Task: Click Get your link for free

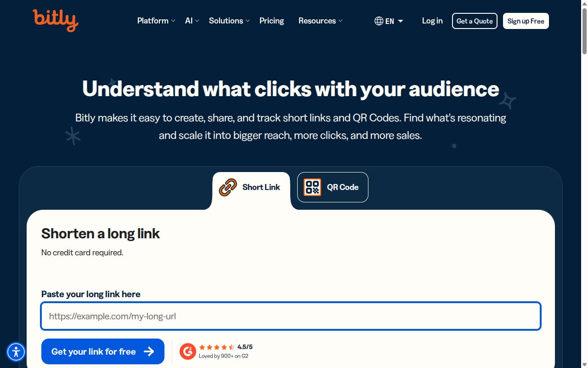Action: pyautogui.click(x=103, y=351)
